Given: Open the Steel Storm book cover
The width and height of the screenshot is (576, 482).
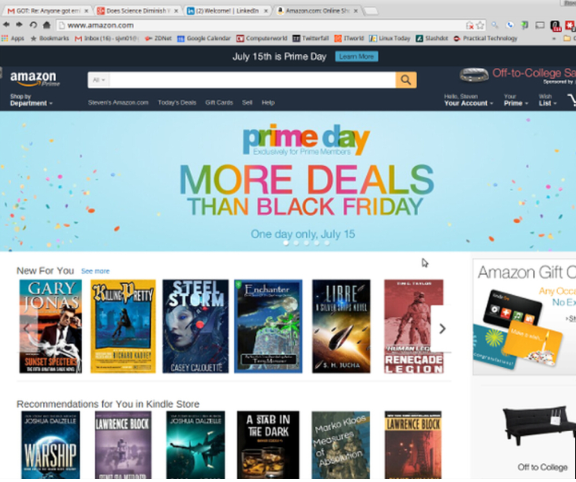Looking at the screenshot, I should [x=195, y=326].
